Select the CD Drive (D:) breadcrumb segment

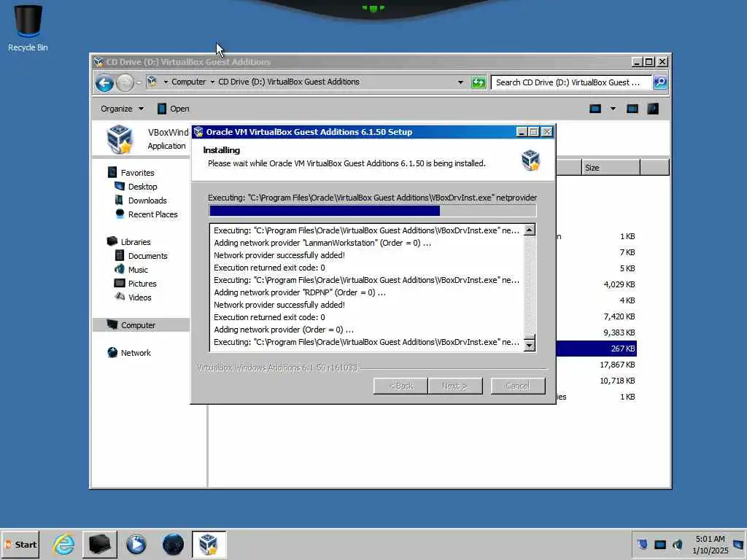tap(289, 82)
